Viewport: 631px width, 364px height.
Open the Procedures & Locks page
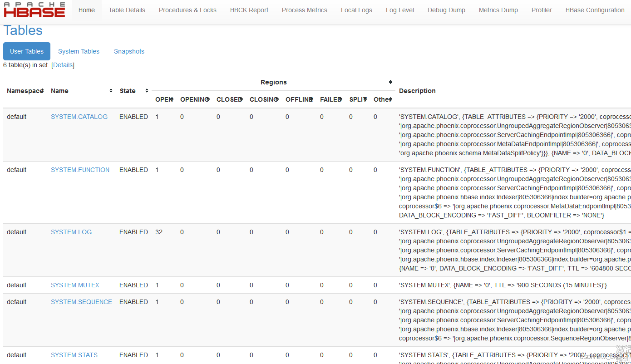pyautogui.click(x=187, y=10)
